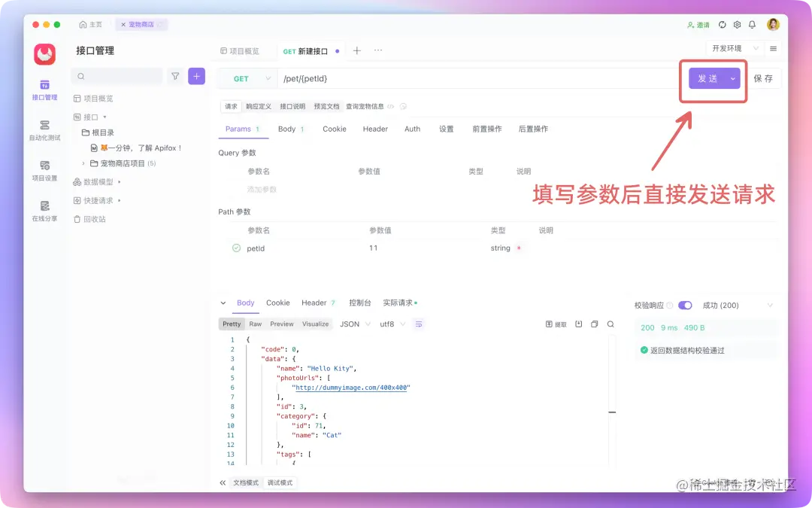Click the purple plus to create new API
The image size is (812, 508).
(196, 76)
